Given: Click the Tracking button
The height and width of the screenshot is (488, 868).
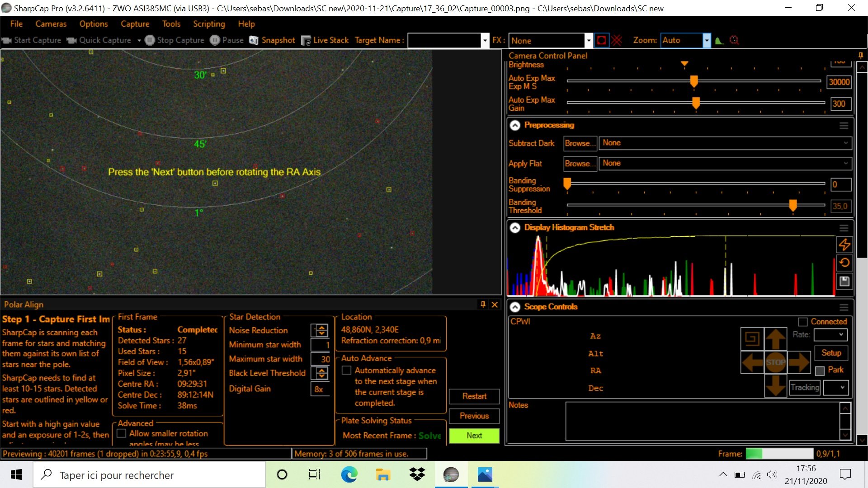Looking at the screenshot, I should point(805,387).
